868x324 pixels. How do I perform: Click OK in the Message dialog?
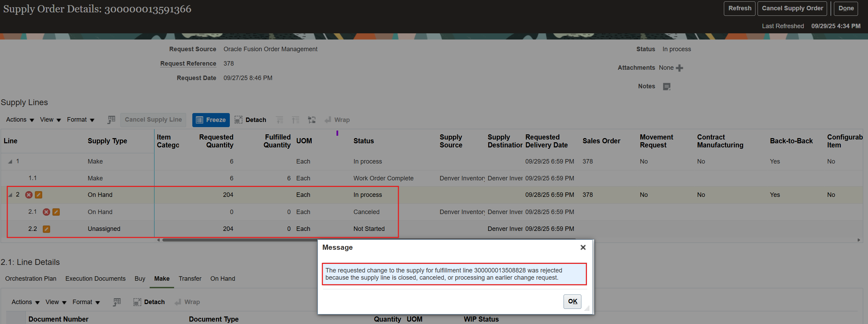tap(572, 301)
